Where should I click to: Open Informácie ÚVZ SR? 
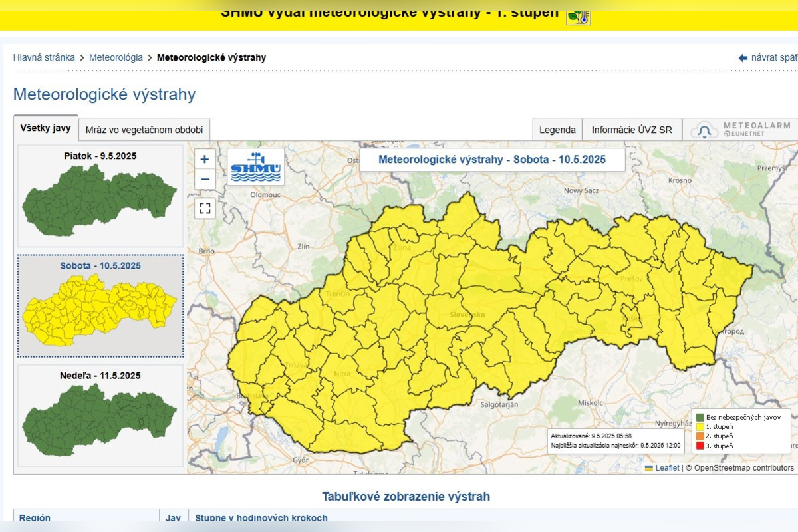pos(632,130)
